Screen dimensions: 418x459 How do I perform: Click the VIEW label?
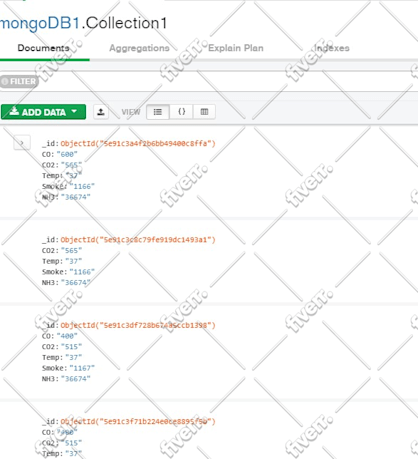(131, 112)
